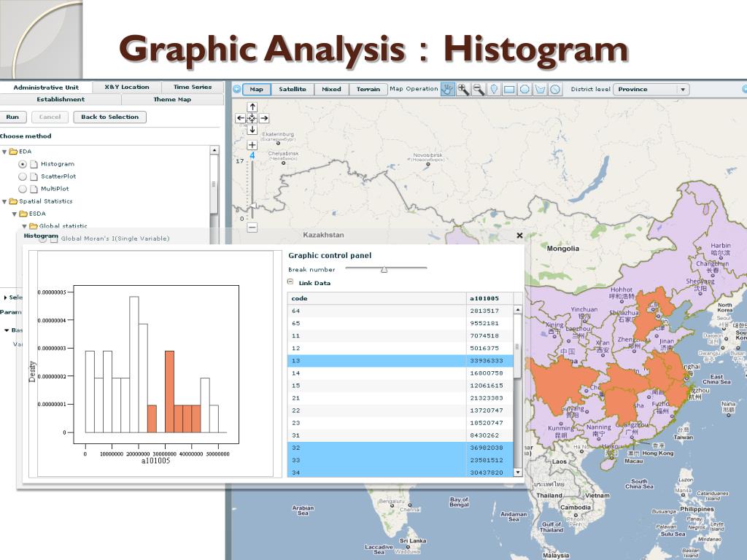Open the District level Province dropdown
This screenshot has width=747, height=560.
(651, 89)
